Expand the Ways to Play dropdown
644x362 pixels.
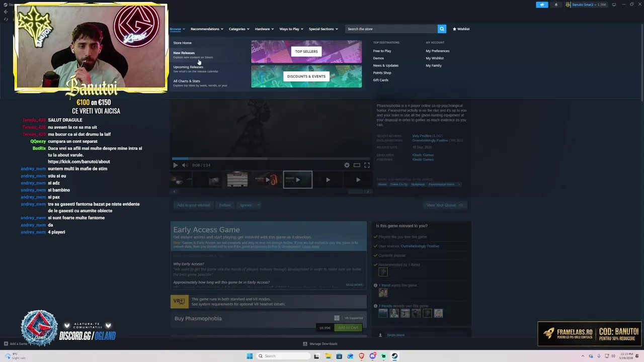pyautogui.click(x=291, y=29)
